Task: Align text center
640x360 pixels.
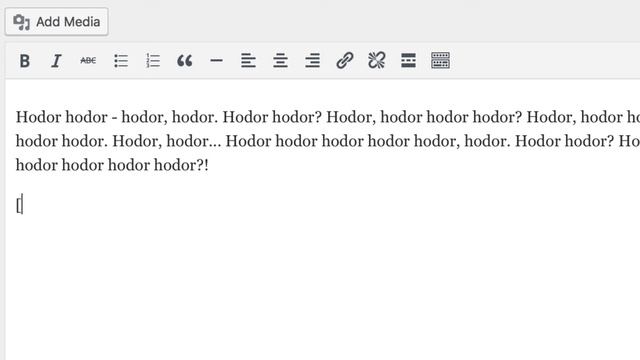Action: [x=280, y=61]
